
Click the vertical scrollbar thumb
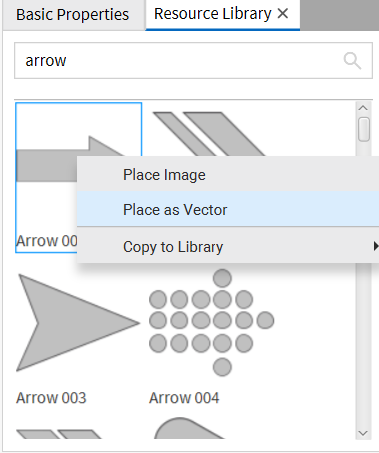[x=364, y=129]
